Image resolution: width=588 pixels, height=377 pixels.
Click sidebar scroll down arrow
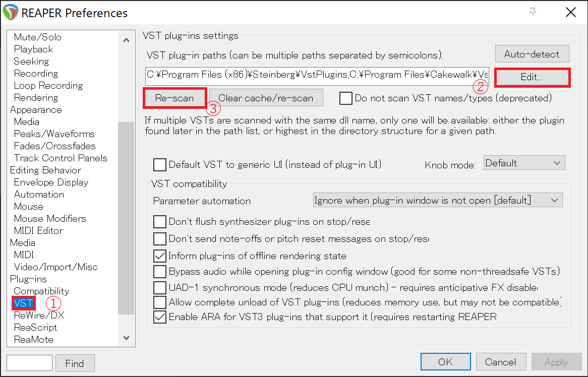point(127,338)
